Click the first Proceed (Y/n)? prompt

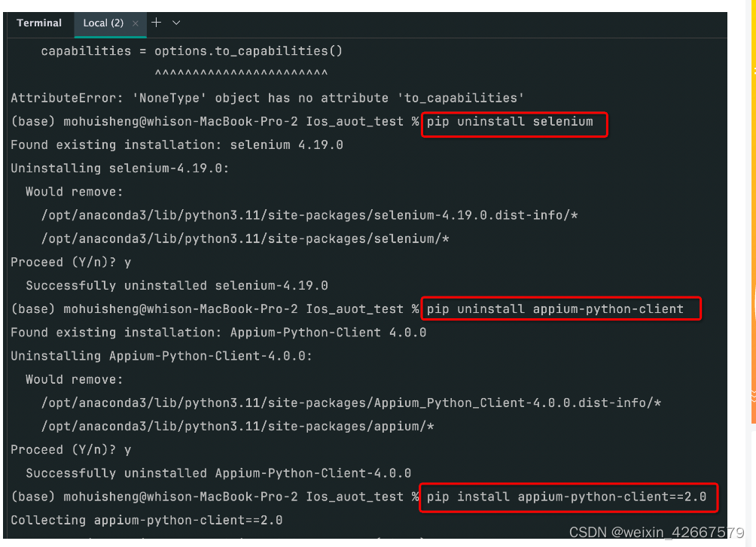(x=68, y=262)
